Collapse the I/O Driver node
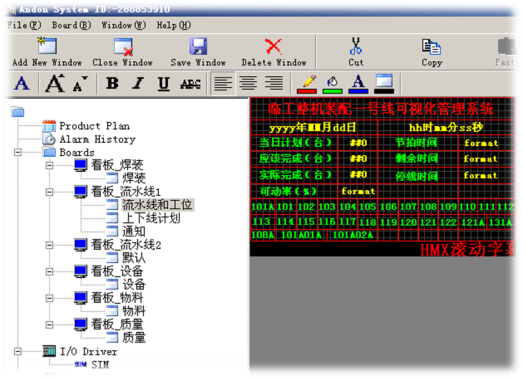This screenshot has height=379, width=523. coord(18,351)
